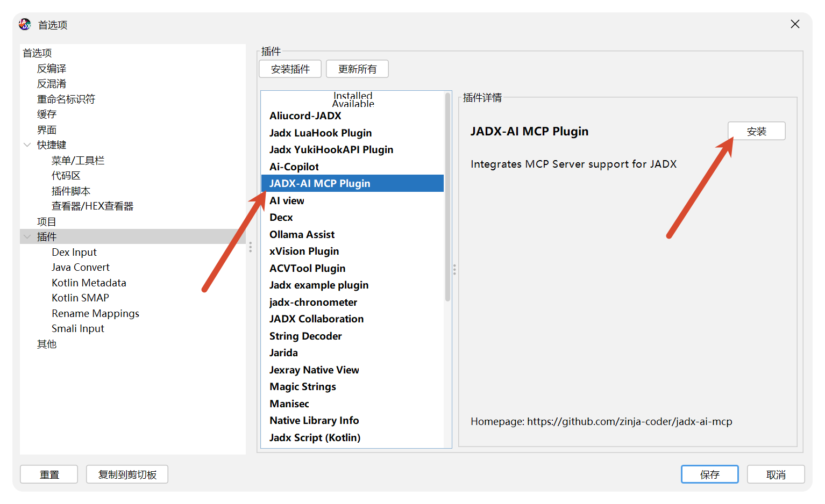825x504 pixels.
Task: Select Ai-Copilot plugin in list
Action: point(352,167)
